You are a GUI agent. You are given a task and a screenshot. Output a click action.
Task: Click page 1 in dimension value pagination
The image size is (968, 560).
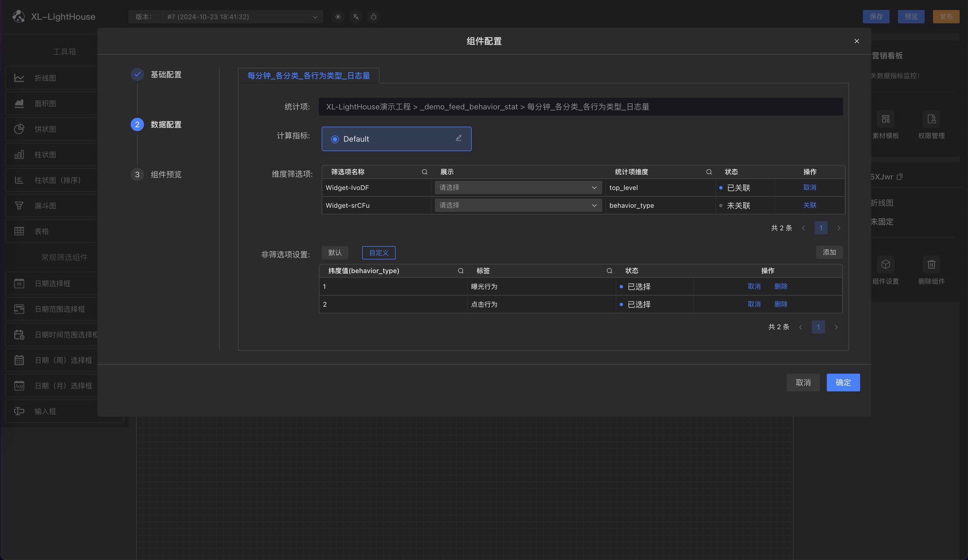pyautogui.click(x=818, y=327)
